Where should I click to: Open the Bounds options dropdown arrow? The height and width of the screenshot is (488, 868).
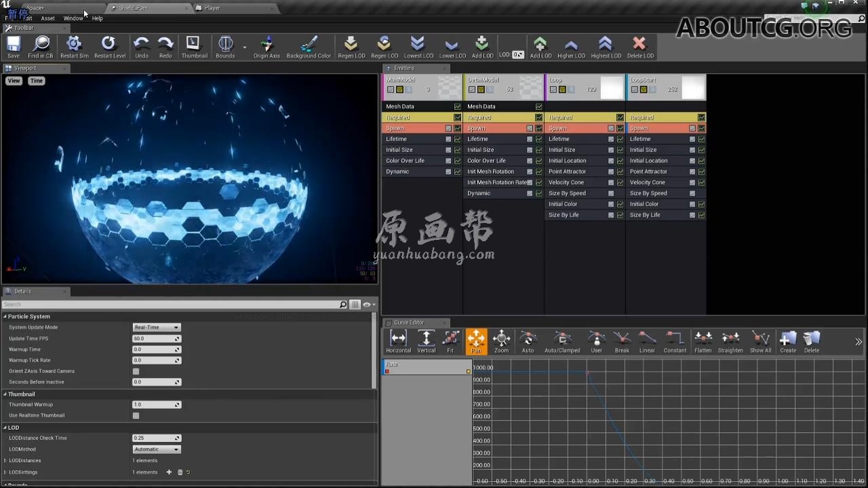244,47
